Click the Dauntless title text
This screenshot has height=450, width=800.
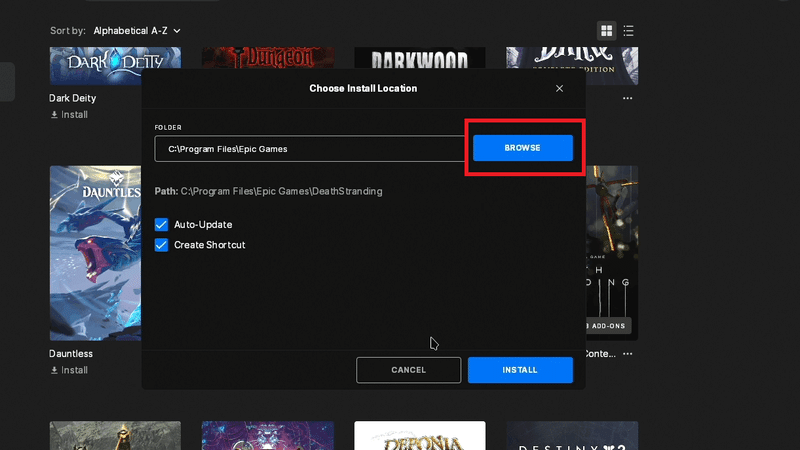click(x=71, y=354)
